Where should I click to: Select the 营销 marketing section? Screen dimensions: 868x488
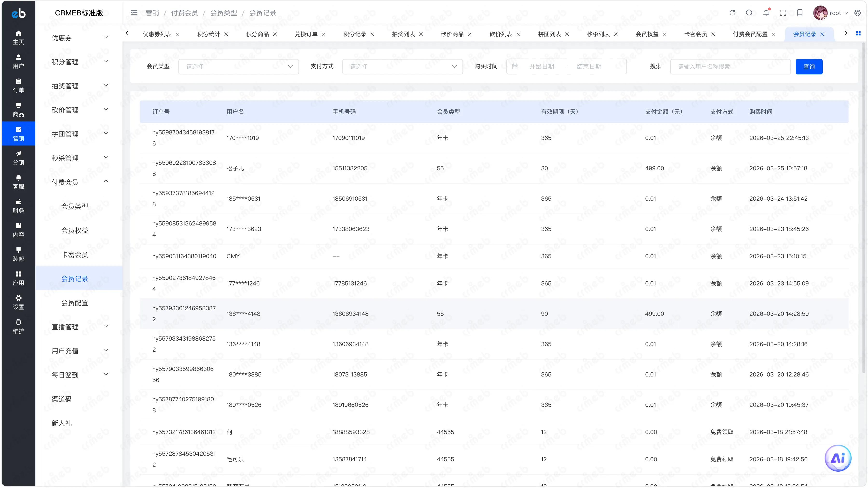click(19, 134)
